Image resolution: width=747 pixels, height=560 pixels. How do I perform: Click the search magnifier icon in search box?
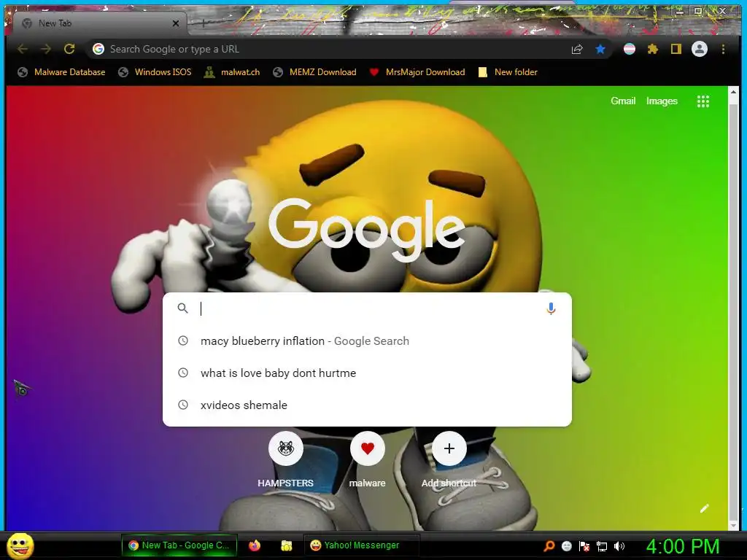(x=182, y=308)
